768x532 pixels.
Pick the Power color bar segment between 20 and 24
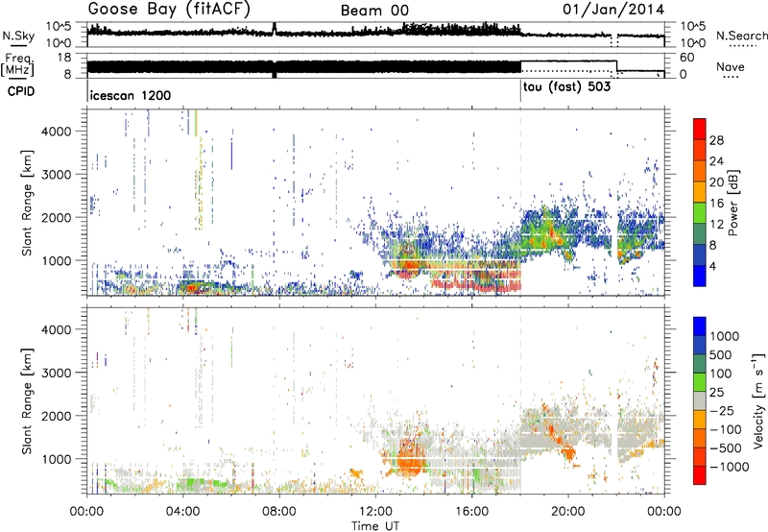coord(700,171)
